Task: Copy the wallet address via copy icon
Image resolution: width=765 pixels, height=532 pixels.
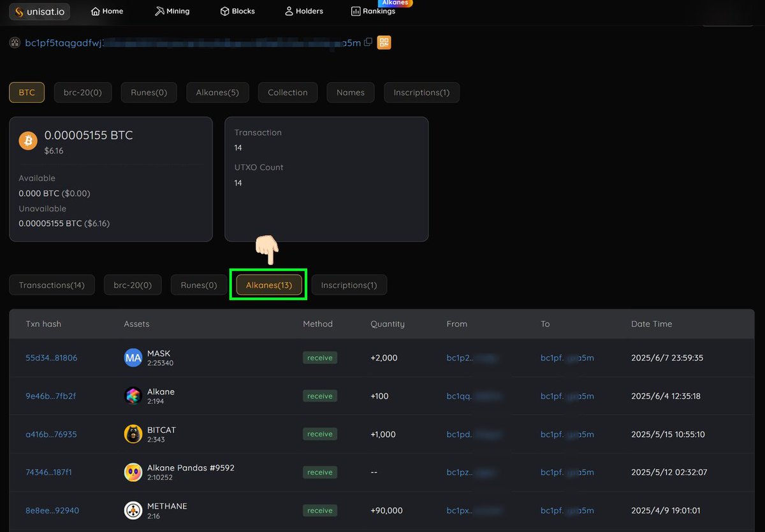Action: (368, 42)
